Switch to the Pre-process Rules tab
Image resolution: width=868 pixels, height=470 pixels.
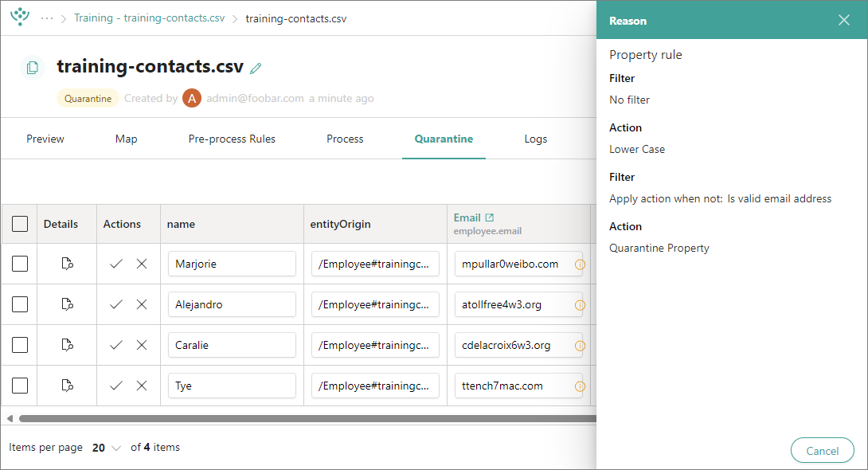[232, 139]
